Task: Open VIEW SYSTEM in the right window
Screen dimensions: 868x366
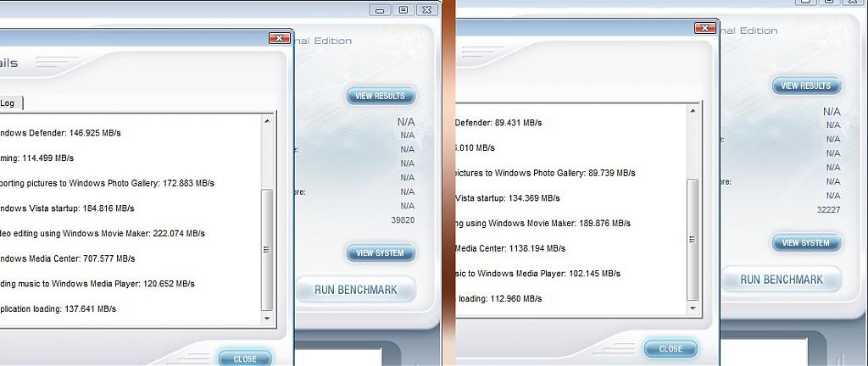Action: point(806,242)
